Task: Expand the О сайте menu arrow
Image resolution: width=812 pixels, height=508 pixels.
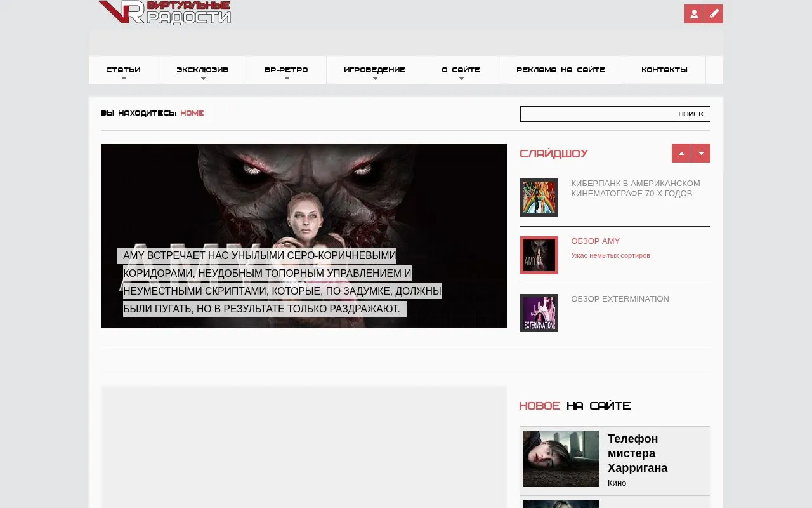Action: pos(461,79)
